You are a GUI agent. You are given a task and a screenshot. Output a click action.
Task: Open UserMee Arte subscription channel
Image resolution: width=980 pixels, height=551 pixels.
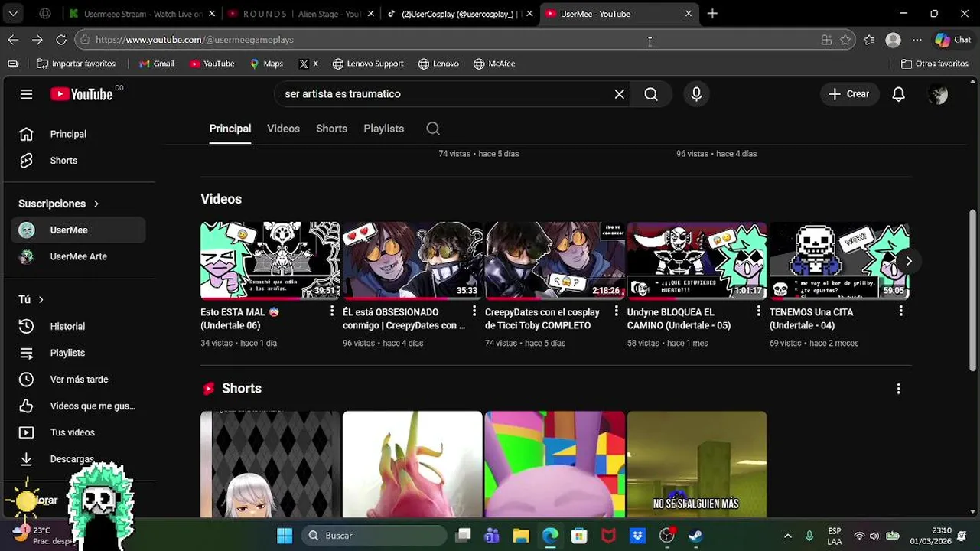tap(78, 256)
